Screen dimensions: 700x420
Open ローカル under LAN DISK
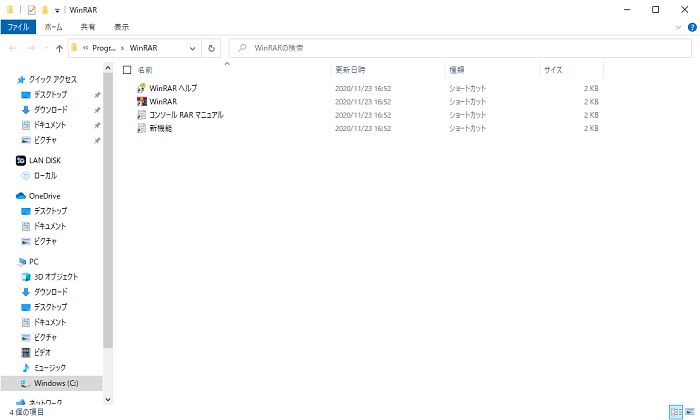tap(46, 175)
